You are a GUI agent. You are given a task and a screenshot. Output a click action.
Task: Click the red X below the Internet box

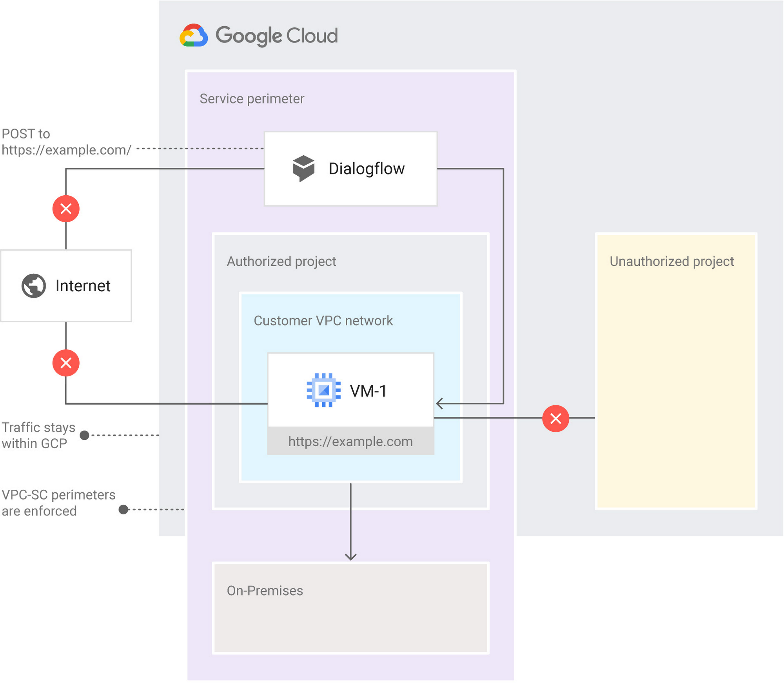coord(66,363)
